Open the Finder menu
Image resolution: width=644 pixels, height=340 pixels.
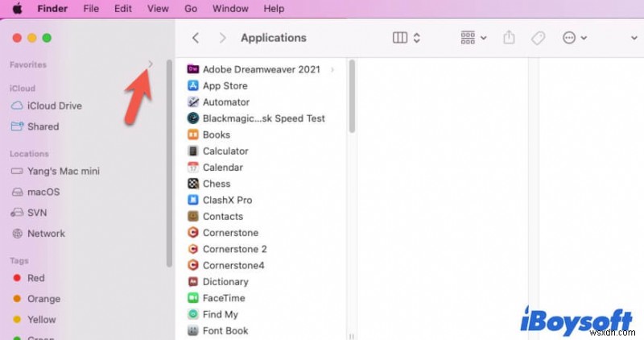click(52, 9)
